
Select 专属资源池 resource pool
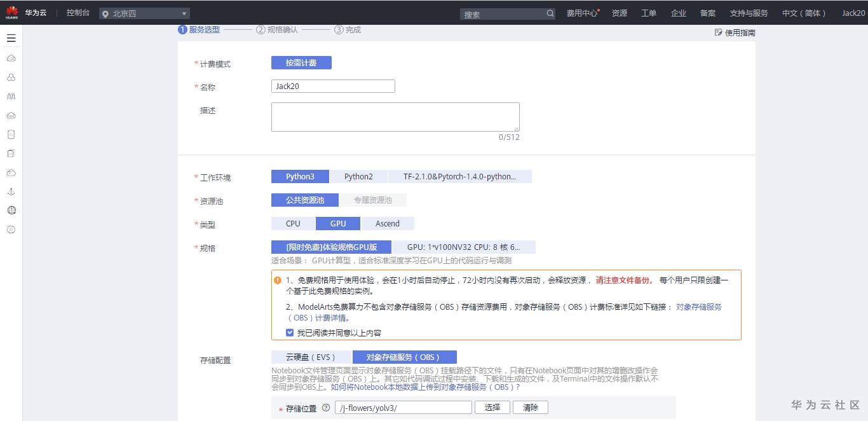pos(373,200)
